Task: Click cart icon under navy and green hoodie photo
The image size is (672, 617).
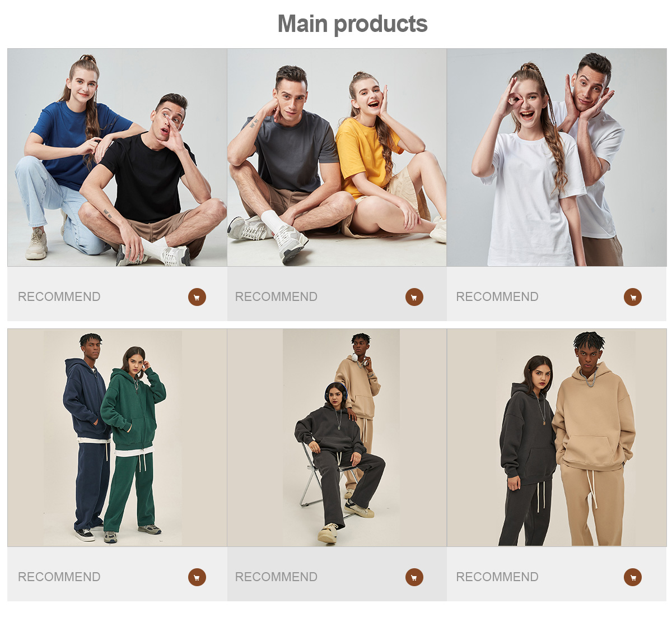Action: 197,577
